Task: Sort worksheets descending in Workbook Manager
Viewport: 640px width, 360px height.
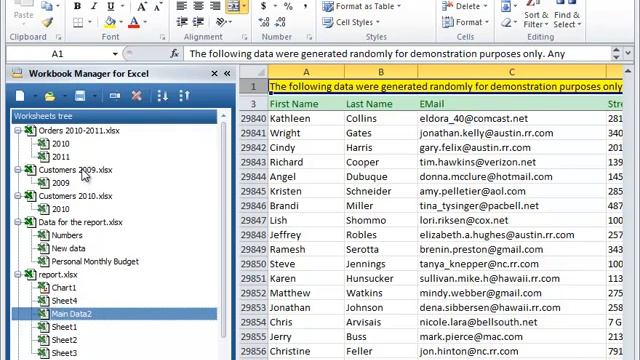Action: pos(184,96)
